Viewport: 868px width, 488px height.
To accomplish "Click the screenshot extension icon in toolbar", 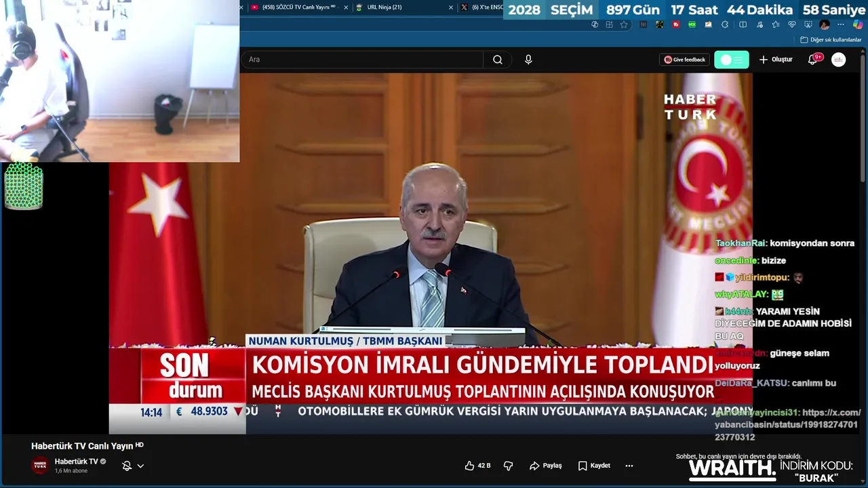I will click(808, 24).
